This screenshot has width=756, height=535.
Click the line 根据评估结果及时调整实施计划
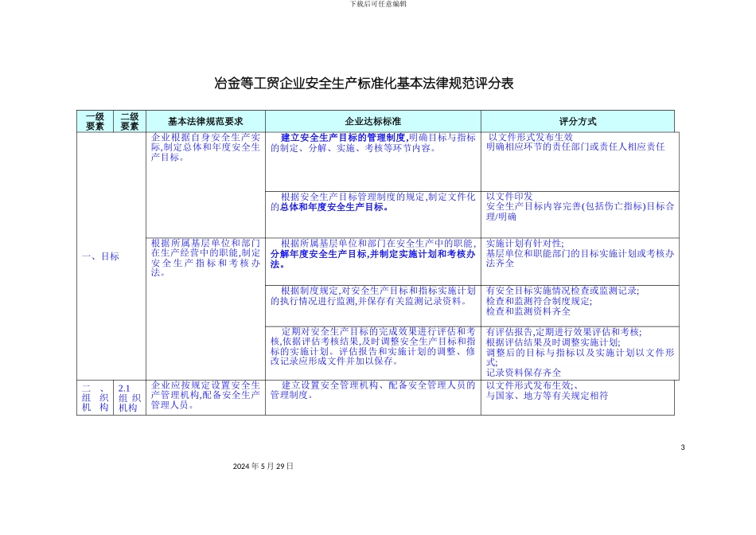(553, 342)
